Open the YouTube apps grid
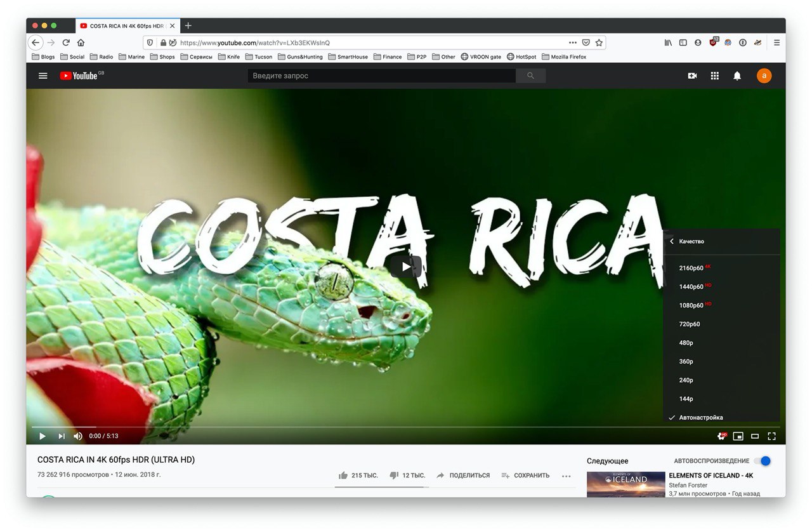Image resolution: width=812 pixels, height=532 pixels. point(715,76)
